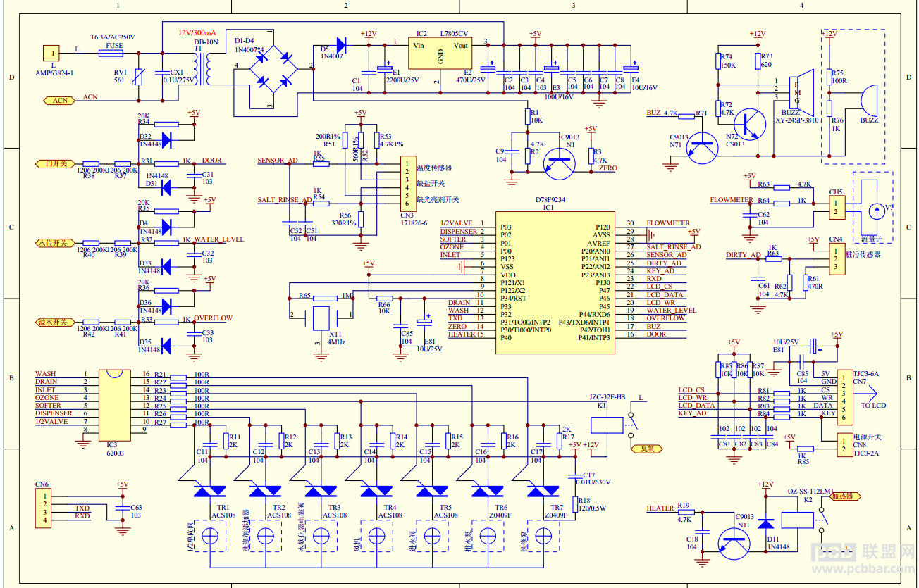Click the CN8 TJC3-2A power switch connector
919x588 pixels.
tap(844, 446)
